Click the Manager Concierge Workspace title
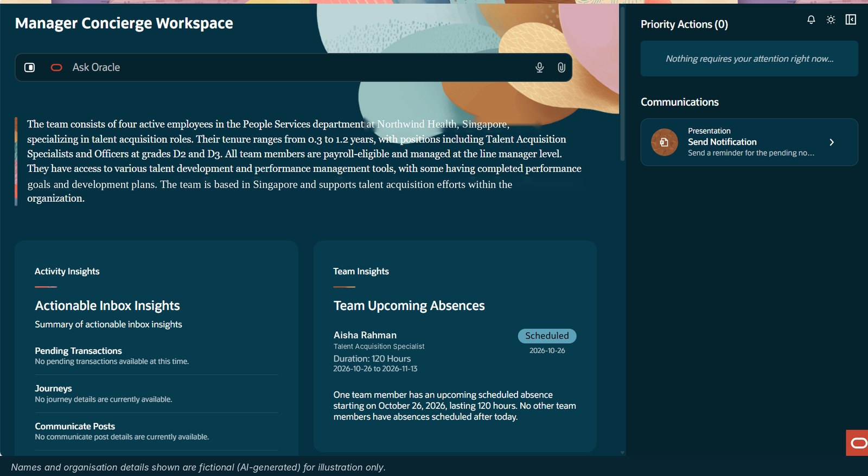Screen dimensions: 868x476 124,23
